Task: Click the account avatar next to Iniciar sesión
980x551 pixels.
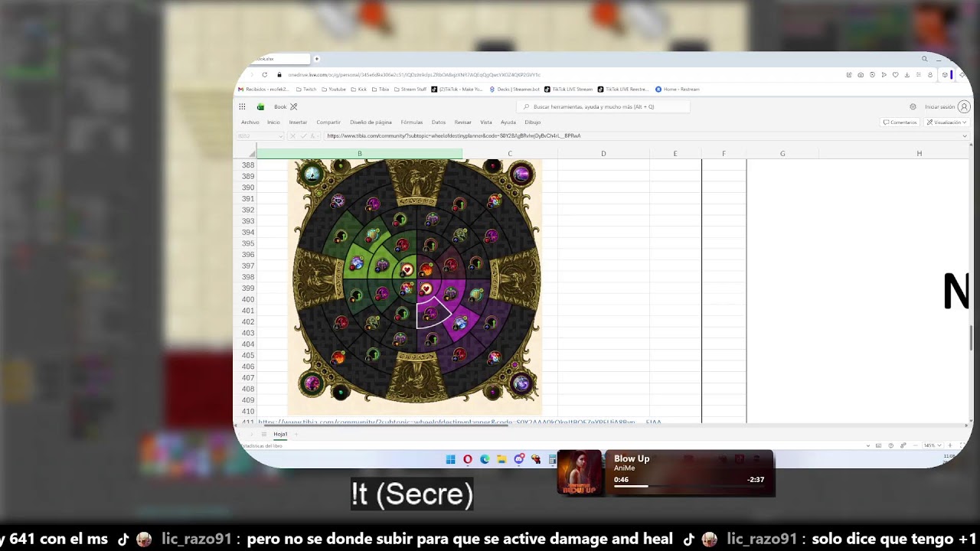Action: [964, 107]
